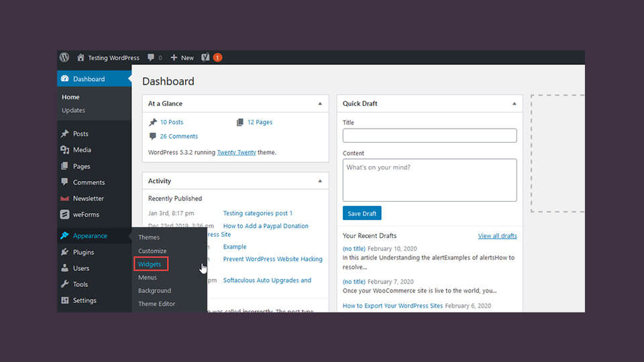Select Theme Editor in Appearance submenu

156,304
